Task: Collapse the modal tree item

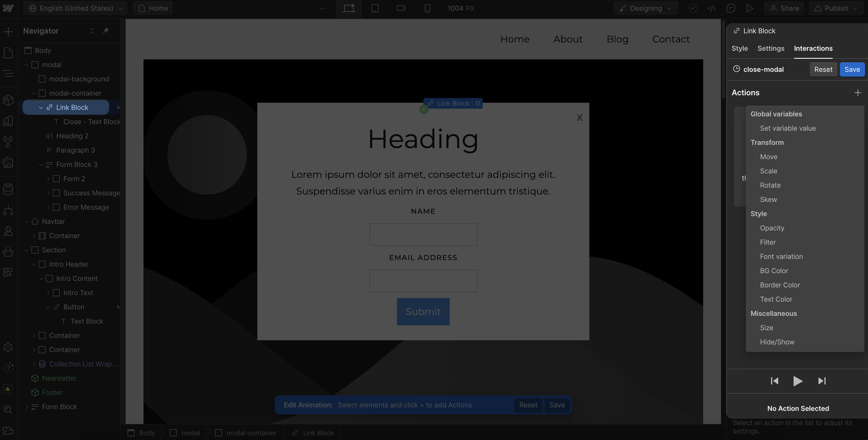Action: tap(27, 65)
